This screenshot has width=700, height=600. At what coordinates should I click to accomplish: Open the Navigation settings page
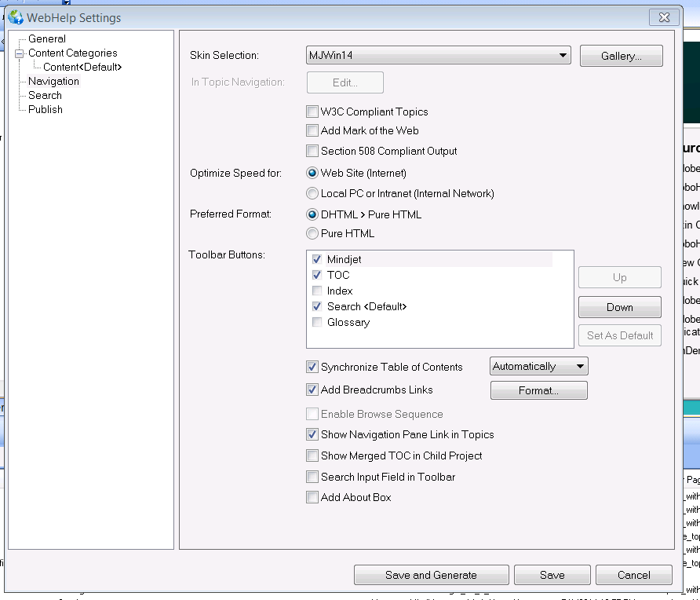coord(53,82)
